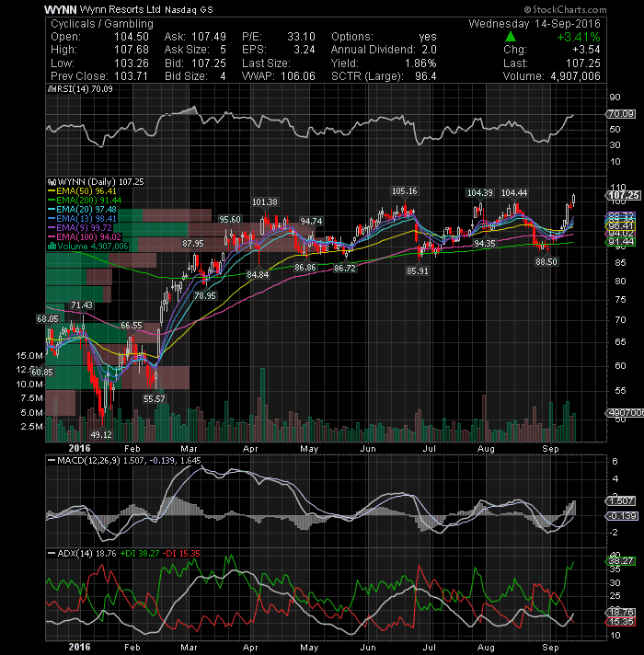Select the Open value 104.50
Viewport: 644px width, 655px height.
(x=132, y=37)
